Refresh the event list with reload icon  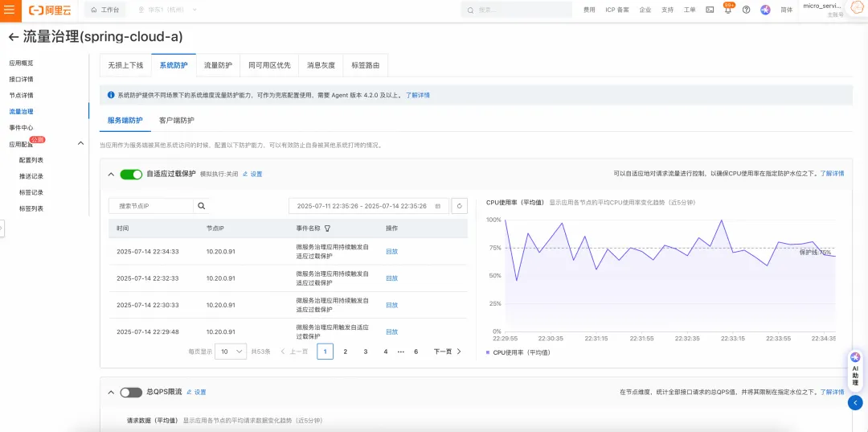click(460, 206)
